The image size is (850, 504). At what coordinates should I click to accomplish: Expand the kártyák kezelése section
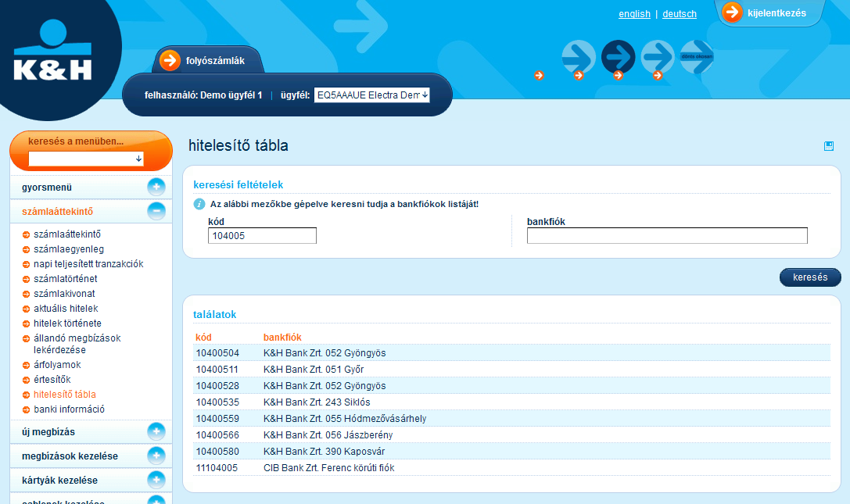point(156,480)
